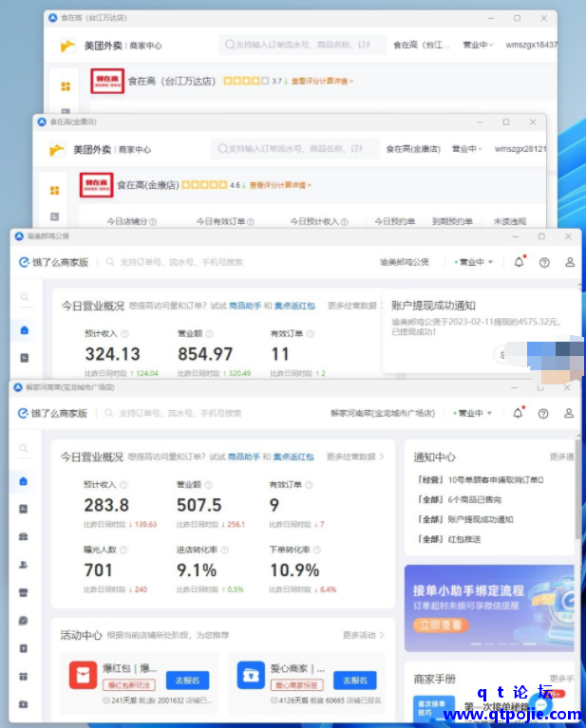Open 营业中 status dropdown in 解家河南菜 window
The height and width of the screenshot is (728, 586).
(473, 413)
